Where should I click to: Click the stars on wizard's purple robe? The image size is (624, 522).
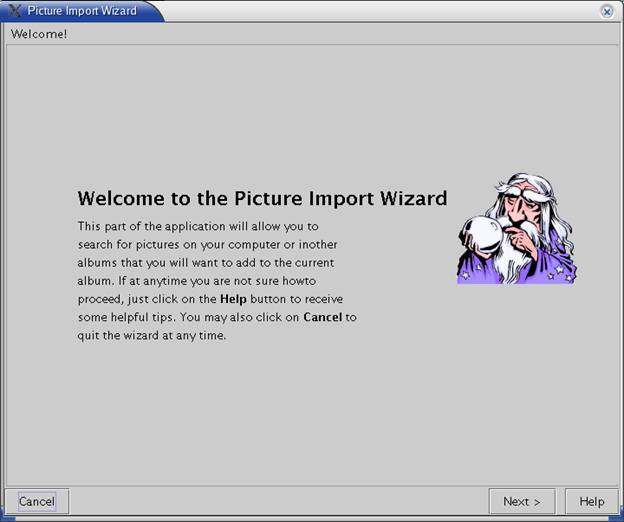tap(560, 272)
